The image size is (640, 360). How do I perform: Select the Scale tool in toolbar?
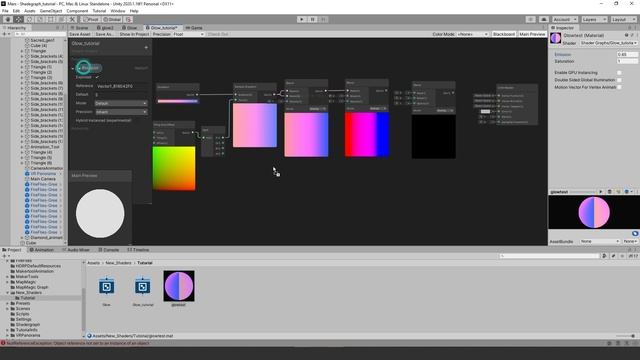(40, 19)
